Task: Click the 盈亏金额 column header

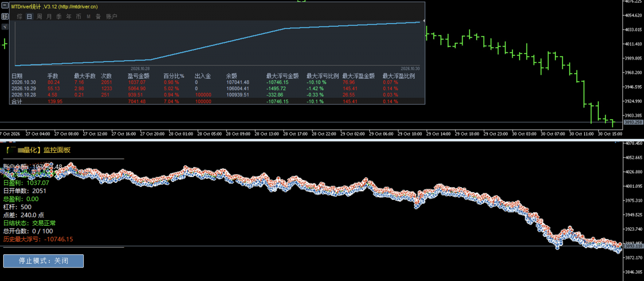Action: (x=138, y=76)
